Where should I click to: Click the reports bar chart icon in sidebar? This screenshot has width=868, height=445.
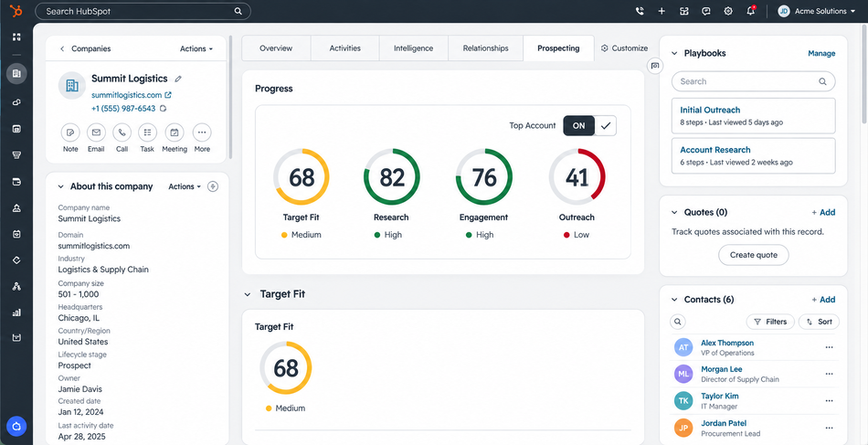pyautogui.click(x=16, y=313)
